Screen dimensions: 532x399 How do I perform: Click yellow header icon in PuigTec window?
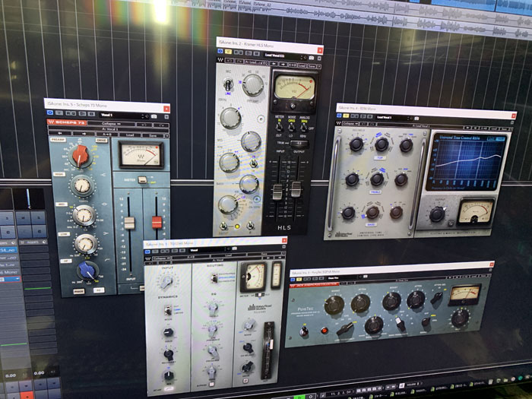(299, 279)
